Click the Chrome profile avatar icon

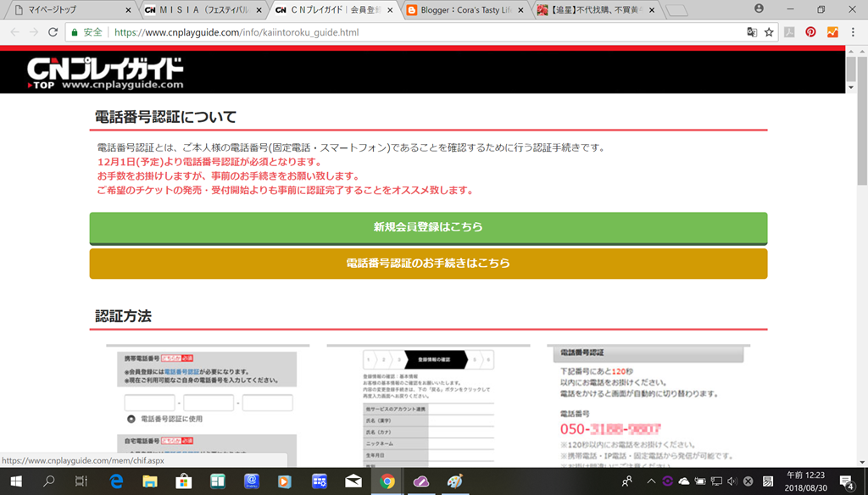(759, 8)
